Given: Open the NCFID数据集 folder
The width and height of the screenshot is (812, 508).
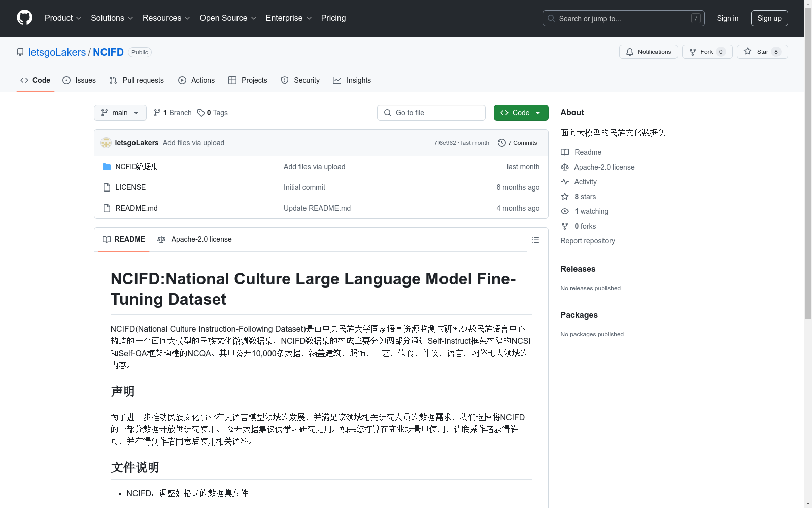Looking at the screenshot, I should (137, 167).
